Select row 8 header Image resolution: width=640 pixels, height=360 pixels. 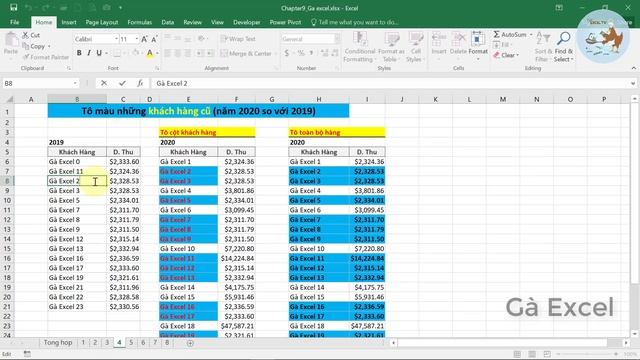(x=7, y=181)
